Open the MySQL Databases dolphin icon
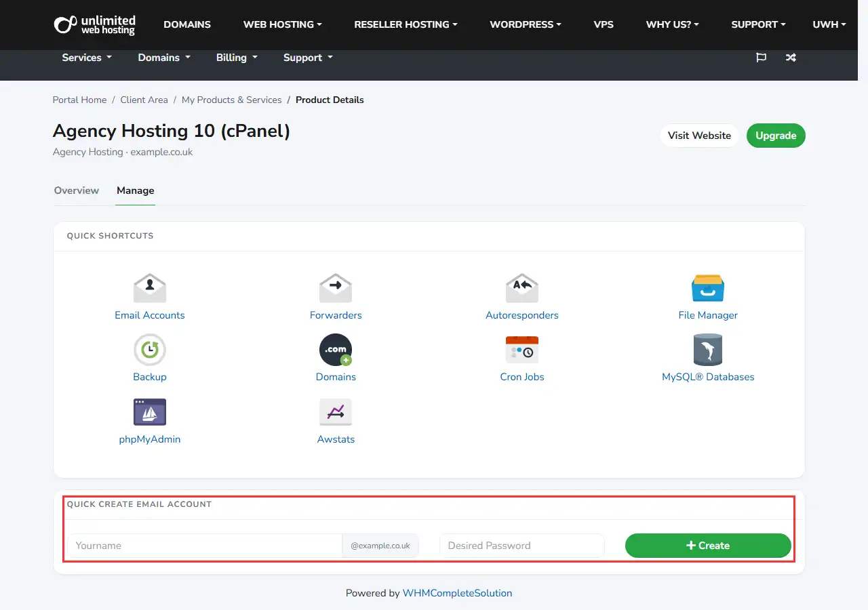 click(x=708, y=350)
